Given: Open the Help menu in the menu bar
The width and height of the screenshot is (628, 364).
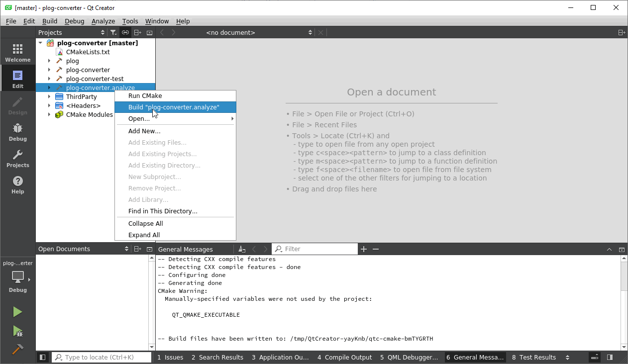Looking at the screenshot, I should tap(183, 21).
